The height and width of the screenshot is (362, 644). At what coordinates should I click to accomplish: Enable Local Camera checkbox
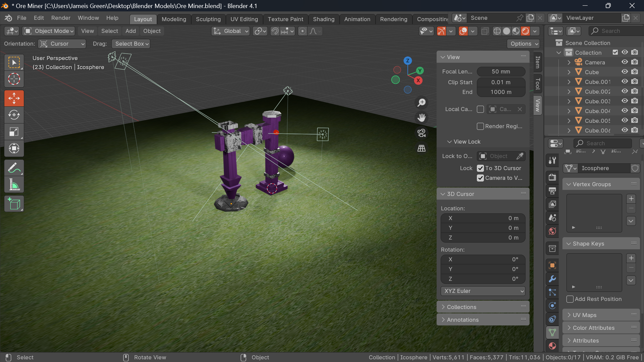pos(480,109)
